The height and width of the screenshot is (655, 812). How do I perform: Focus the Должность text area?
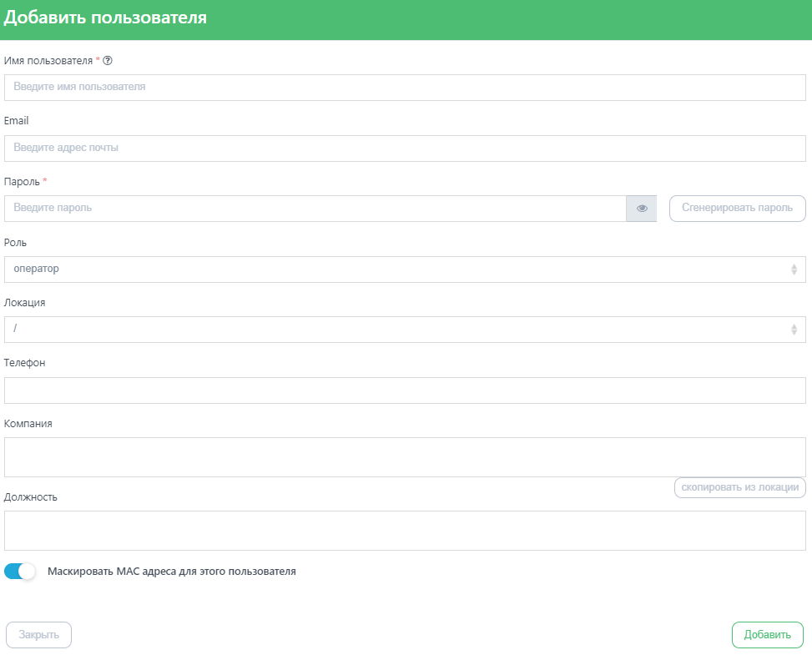pyautogui.click(x=405, y=531)
